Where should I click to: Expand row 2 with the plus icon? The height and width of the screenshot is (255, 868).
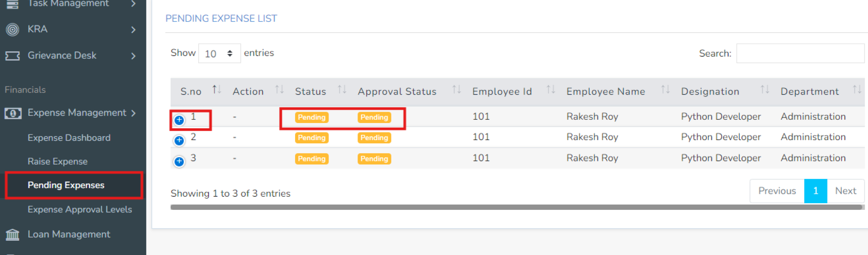point(179,141)
